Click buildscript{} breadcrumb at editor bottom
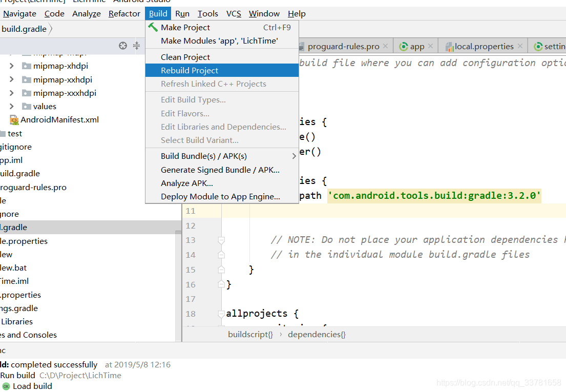Viewport: 566px width, 392px height. click(250, 335)
